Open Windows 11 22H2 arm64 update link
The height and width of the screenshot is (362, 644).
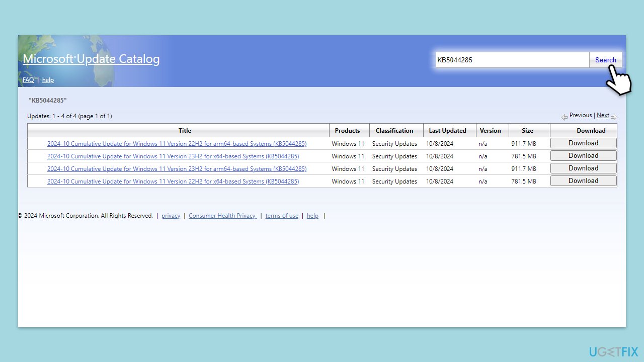point(177,144)
